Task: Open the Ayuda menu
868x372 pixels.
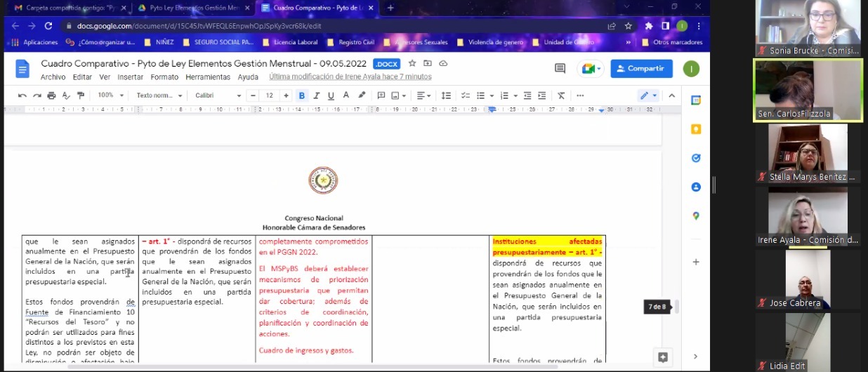Action: click(248, 77)
